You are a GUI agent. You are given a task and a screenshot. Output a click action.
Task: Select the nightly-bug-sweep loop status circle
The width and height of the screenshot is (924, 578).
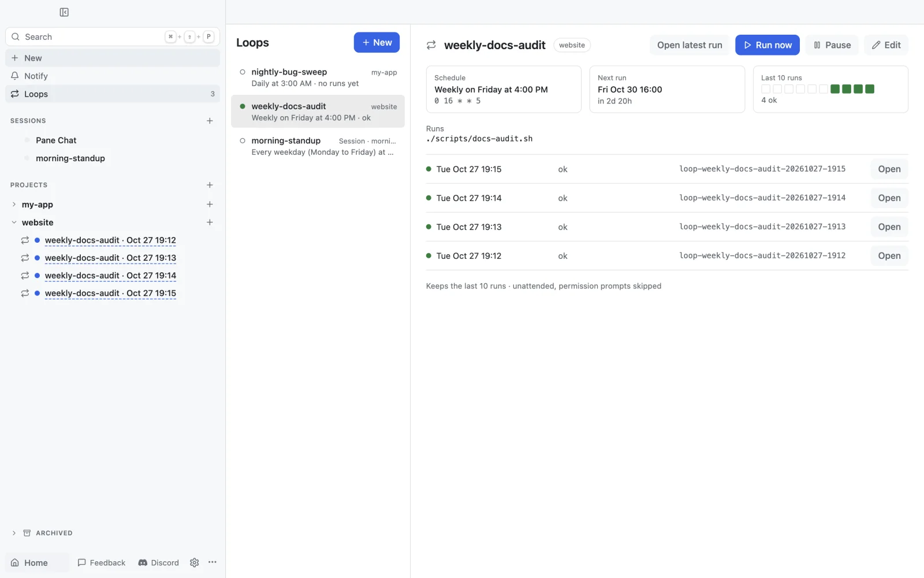point(243,72)
